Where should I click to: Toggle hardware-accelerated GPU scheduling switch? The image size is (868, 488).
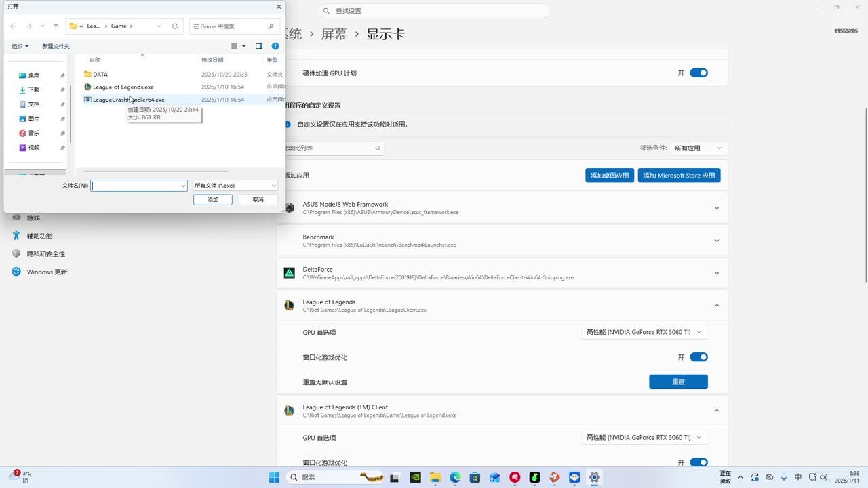point(698,73)
